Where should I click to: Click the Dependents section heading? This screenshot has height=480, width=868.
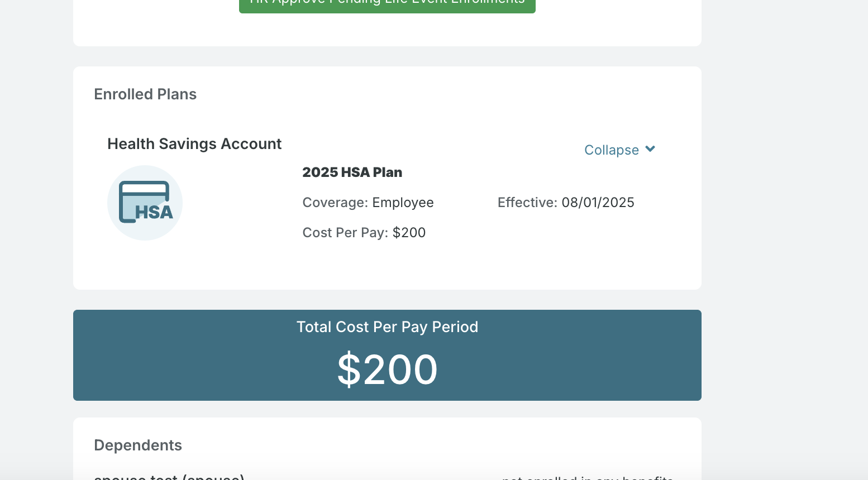click(x=138, y=445)
